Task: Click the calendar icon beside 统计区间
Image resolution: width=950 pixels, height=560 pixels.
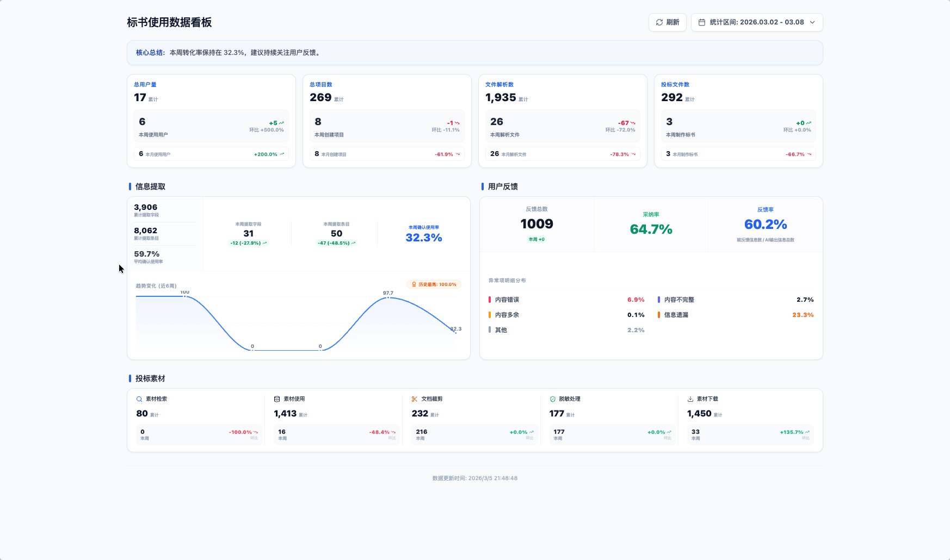Action: pyautogui.click(x=702, y=22)
